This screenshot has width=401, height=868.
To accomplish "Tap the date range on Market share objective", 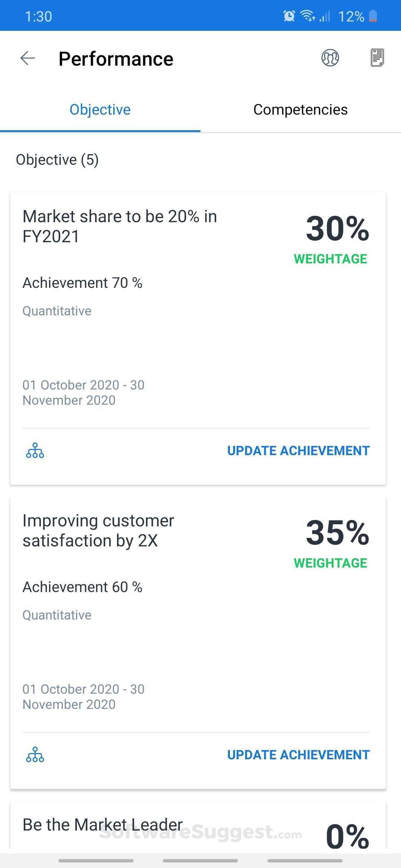I will (x=83, y=392).
